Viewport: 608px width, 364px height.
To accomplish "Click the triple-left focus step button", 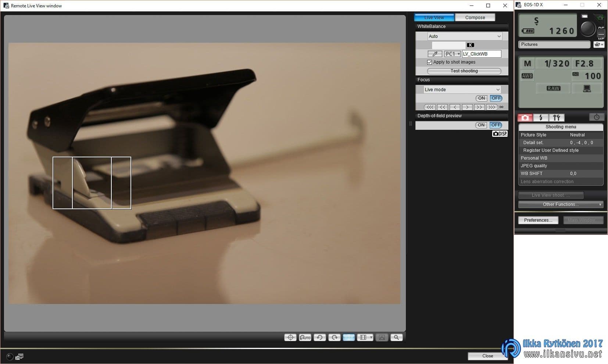I will coord(430,107).
